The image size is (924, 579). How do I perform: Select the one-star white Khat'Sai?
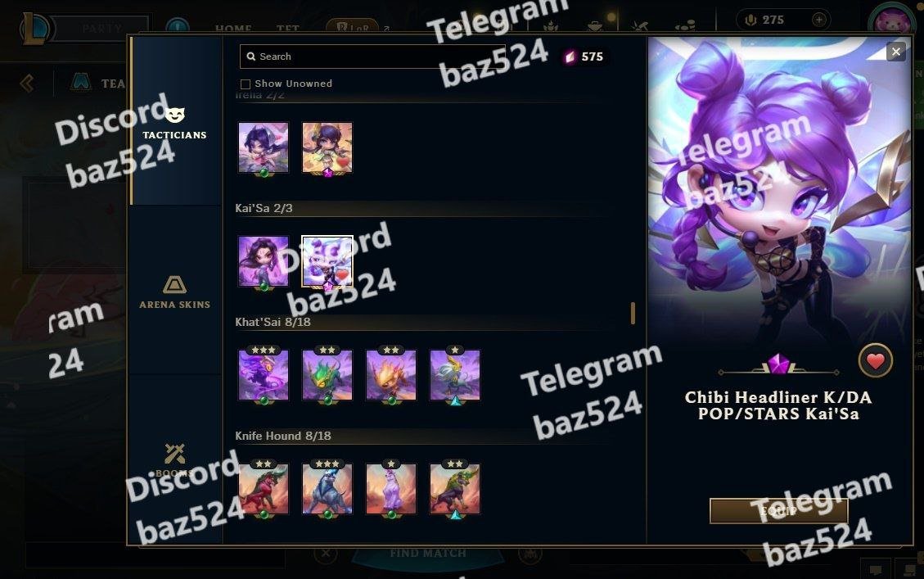pos(454,375)
